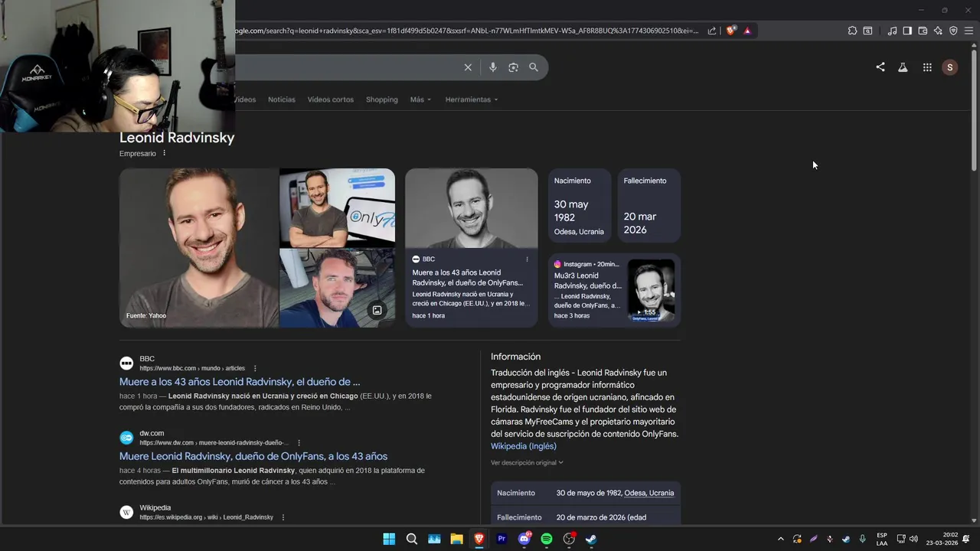Screen dimensions: 980x551
Task: Switch to the Noticias tab
Action: 282,99
